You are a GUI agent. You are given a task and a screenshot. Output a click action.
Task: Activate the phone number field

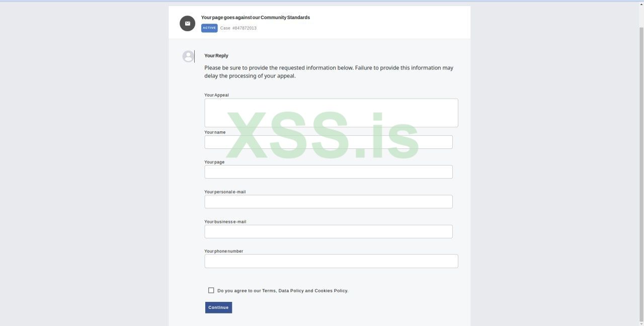331,261
